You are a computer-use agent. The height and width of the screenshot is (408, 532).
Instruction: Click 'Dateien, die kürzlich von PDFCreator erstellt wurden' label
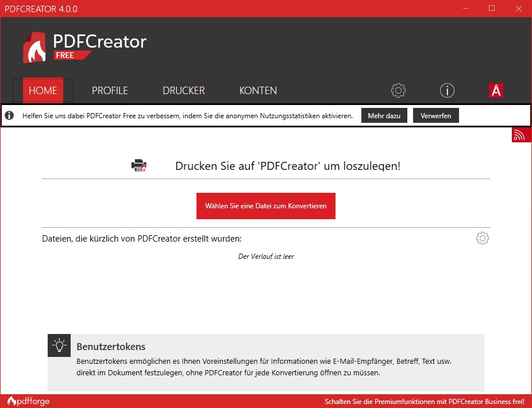142,239
